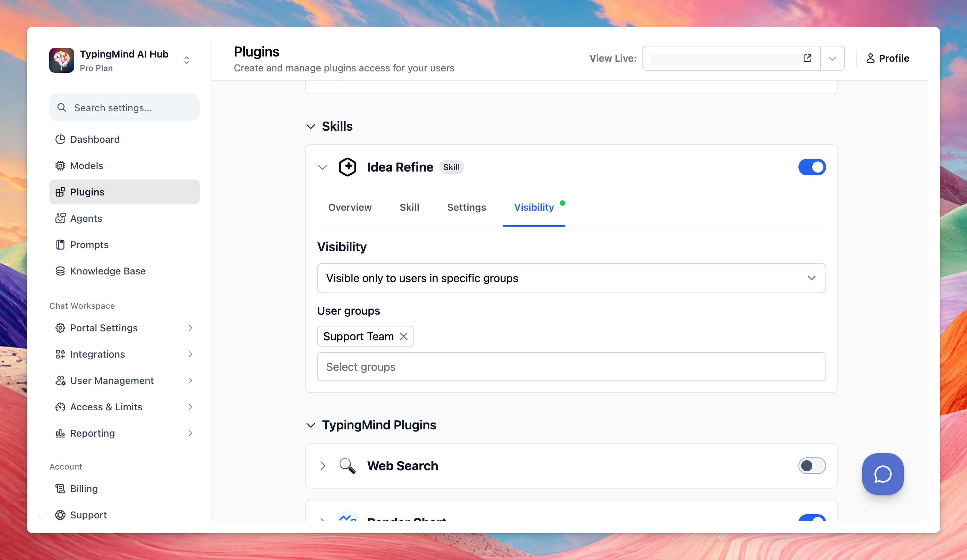Viewport: 967px width, 560px height.
Task: Focus the Search settings field
Action: click(x=124, y=108)
